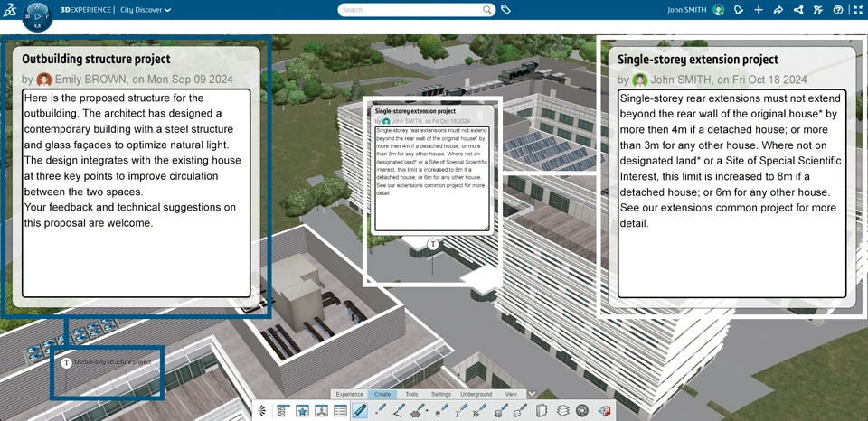
Task: Open the relations graph panel icon
Action: pyautogui.click(x=321, y=410)
